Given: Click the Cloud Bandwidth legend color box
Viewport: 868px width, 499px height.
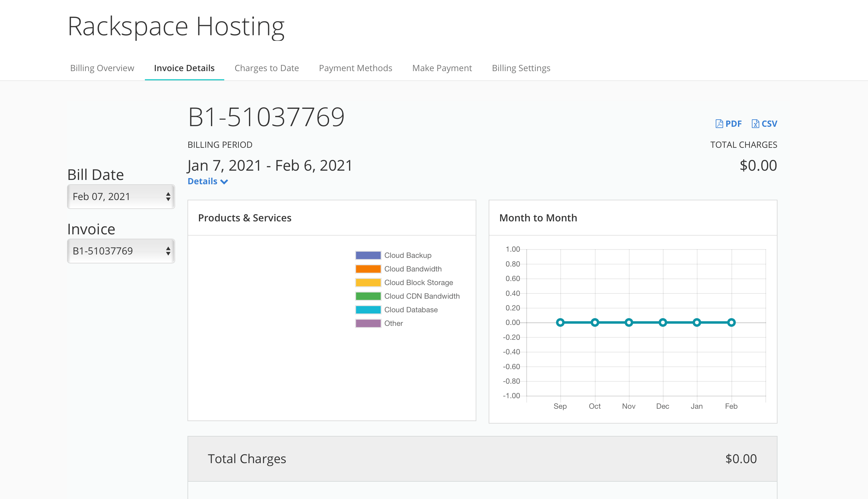Looking at the screenshot, I should pos(368,269).
